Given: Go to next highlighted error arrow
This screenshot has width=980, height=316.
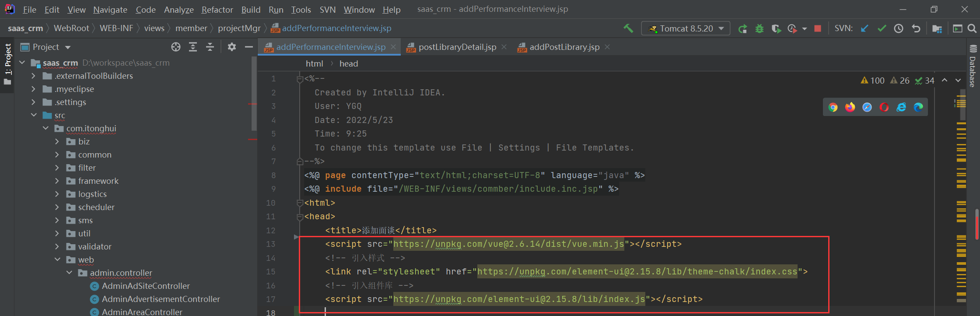Looking at the screenshot, I should (958, 81).
